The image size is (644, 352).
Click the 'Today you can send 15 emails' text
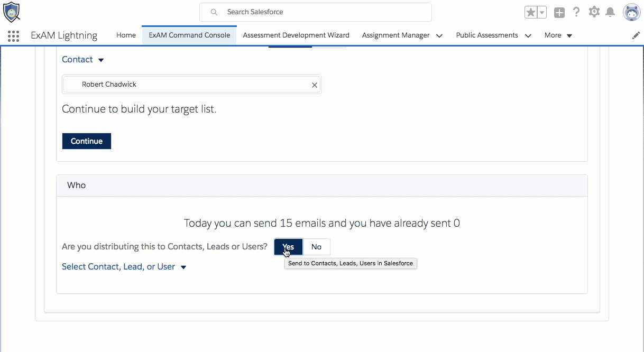(x=322, y=223)
